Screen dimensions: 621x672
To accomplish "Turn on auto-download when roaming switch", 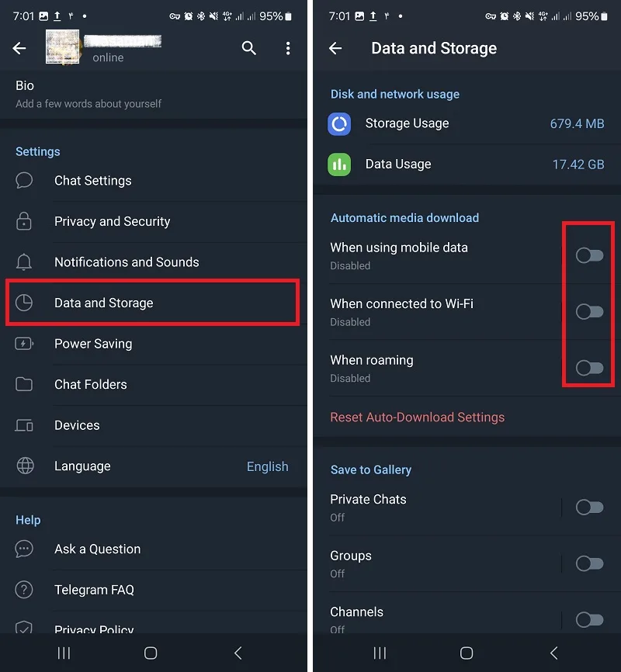I will point(590,368).
